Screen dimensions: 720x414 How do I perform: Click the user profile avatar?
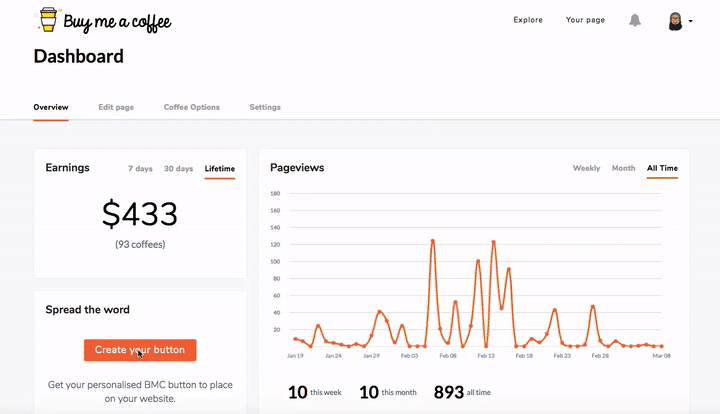[x=676, y=21]
